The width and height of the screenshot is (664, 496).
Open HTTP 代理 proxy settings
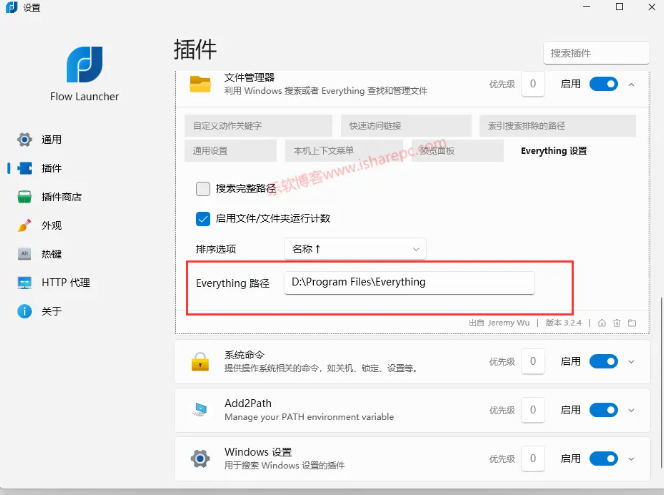coord(25,283)
